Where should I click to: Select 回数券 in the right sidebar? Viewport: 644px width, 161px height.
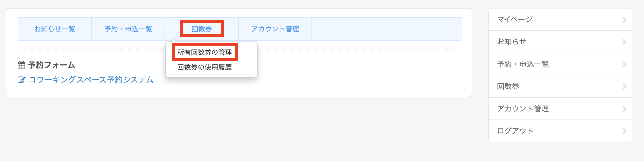click(508, 86)
